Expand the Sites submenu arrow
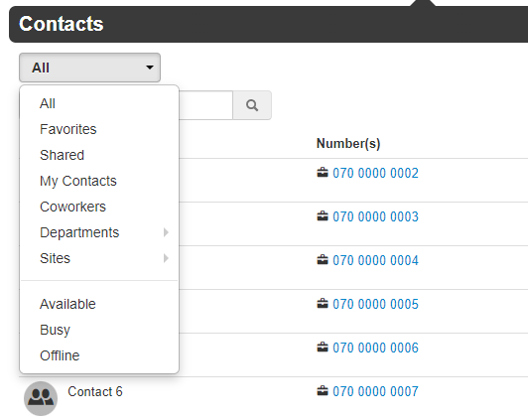This screenshot has width=528, height=420. [x=166, y=258]
